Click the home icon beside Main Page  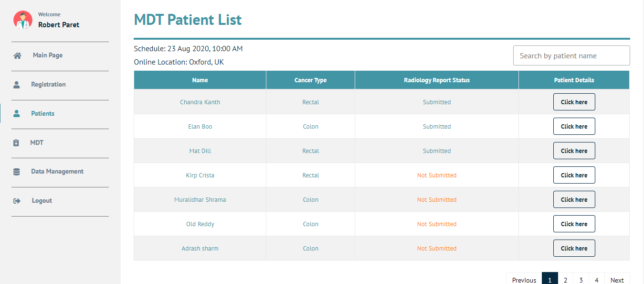(17, 55)
